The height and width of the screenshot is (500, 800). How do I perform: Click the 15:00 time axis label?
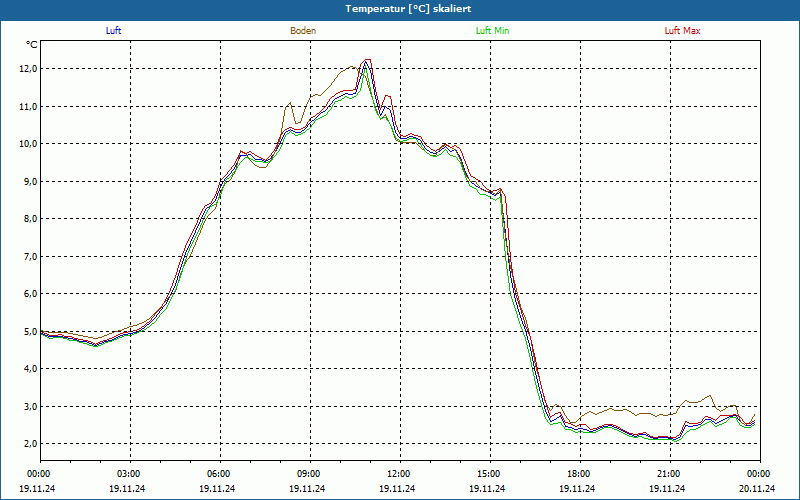490,473
